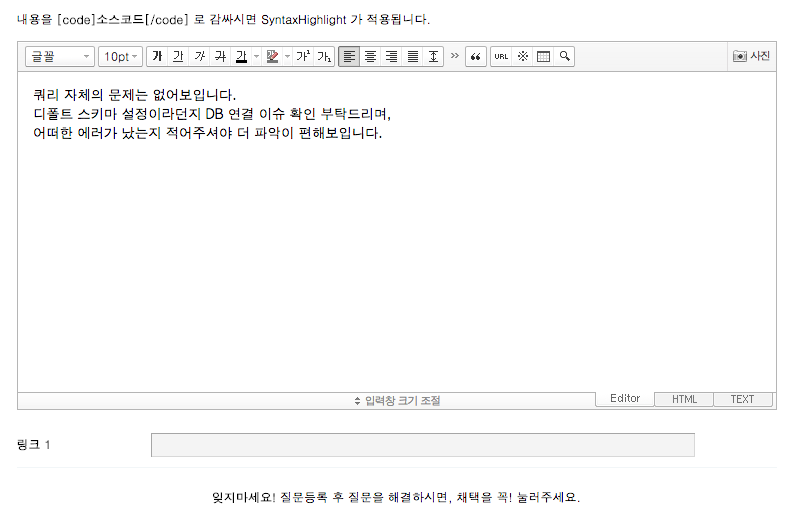Align text to the left
The width and height of the screenshot is (787, 516).
[x=349, y=56]
